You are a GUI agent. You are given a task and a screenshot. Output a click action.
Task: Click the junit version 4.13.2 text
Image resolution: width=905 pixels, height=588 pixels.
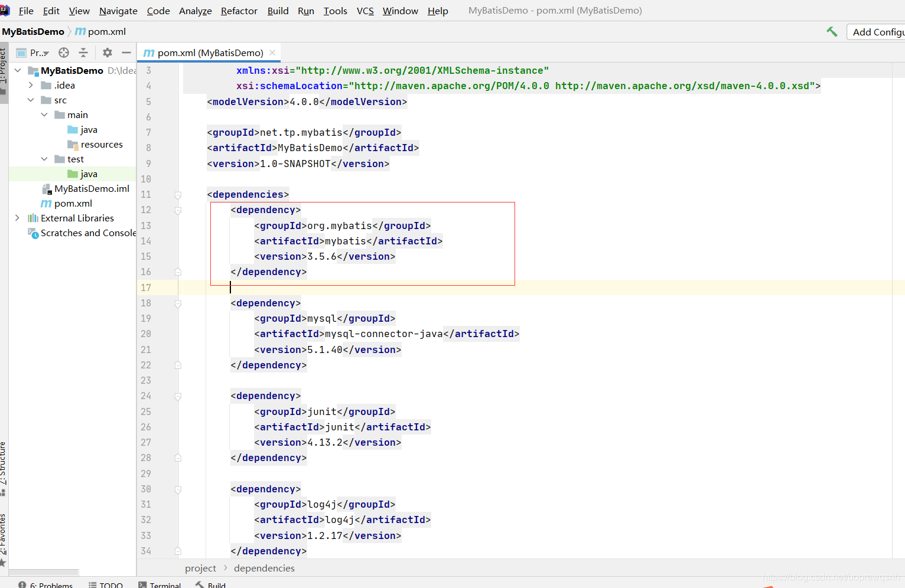coord(325,442)
